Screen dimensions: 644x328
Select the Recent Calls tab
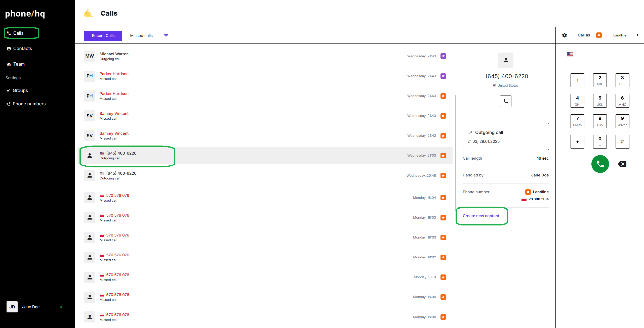tap(103, 36)
